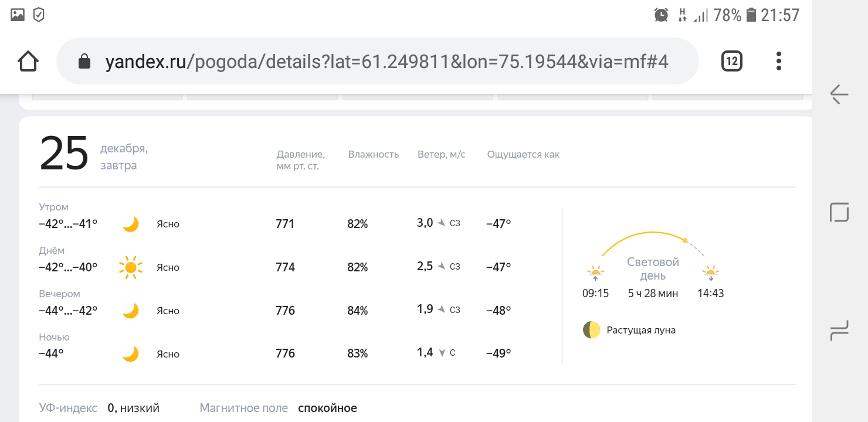This screenshot has height=422, width=868.
Task: Tap the alarm icon in status bar
Action: tap(661, 15)
